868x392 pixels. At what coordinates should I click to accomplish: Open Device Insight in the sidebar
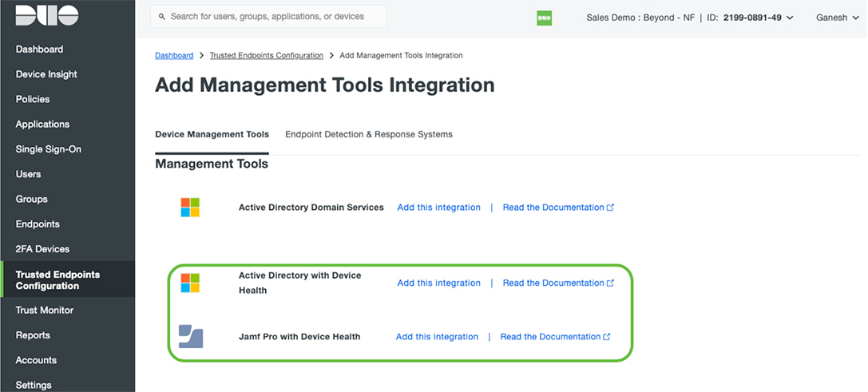(x=46, y=74)
